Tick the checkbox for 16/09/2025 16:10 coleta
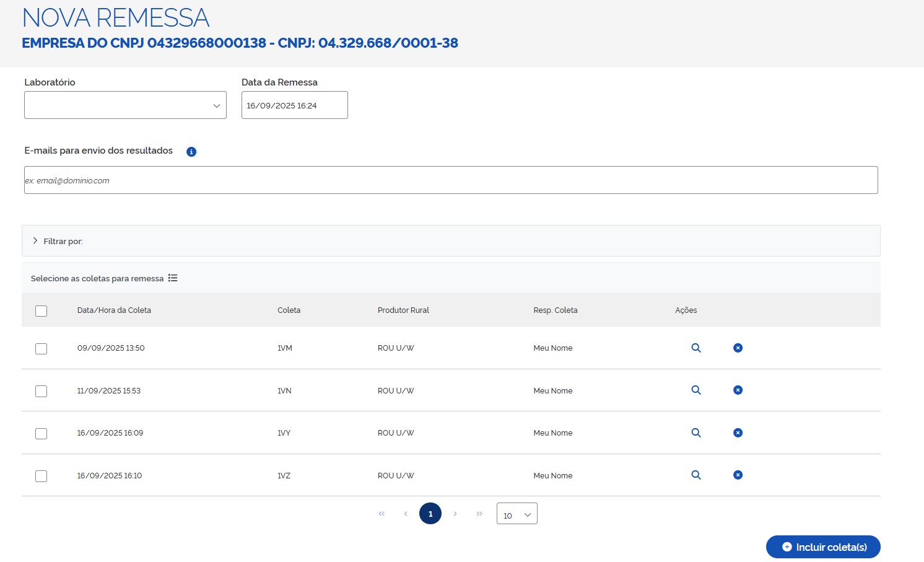Image resolution: width=924 pixels, height=562 pixels. pos(41,476)
